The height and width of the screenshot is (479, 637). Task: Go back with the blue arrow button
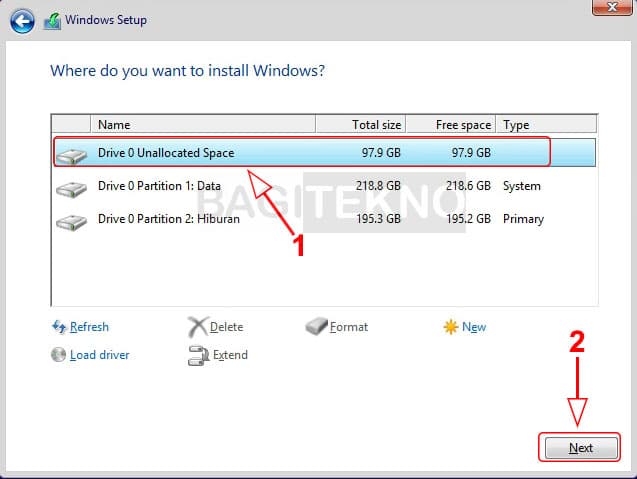click(x=22, y=21)
